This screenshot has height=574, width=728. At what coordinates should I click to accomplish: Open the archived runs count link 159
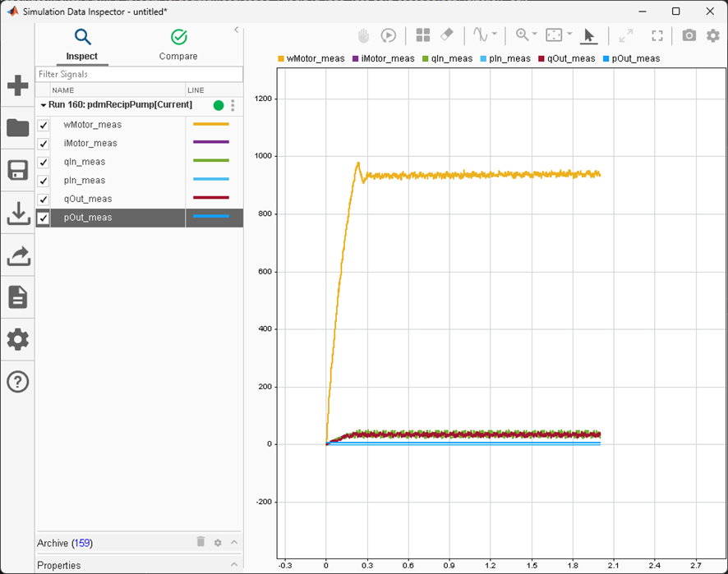coord(82,543)
